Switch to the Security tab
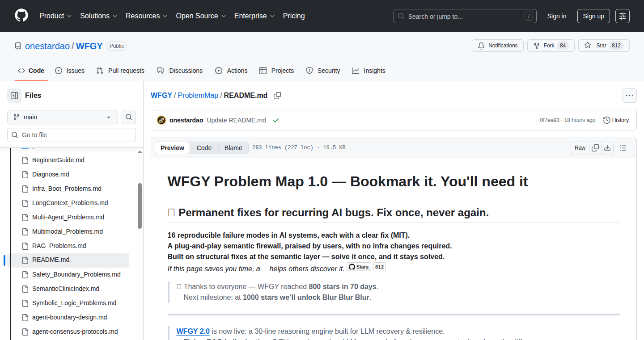The height and width of the screenshot is (340, 644). [323, 71]
